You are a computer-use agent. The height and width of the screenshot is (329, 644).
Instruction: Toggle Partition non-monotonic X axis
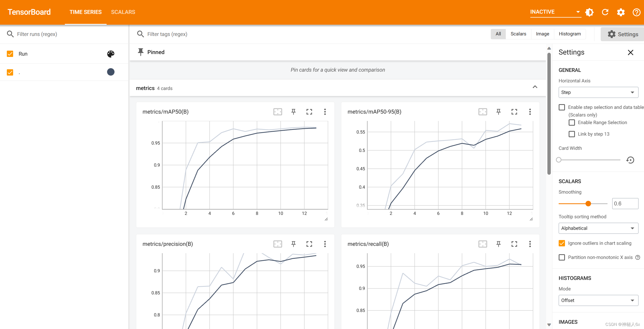click(562, 257)
